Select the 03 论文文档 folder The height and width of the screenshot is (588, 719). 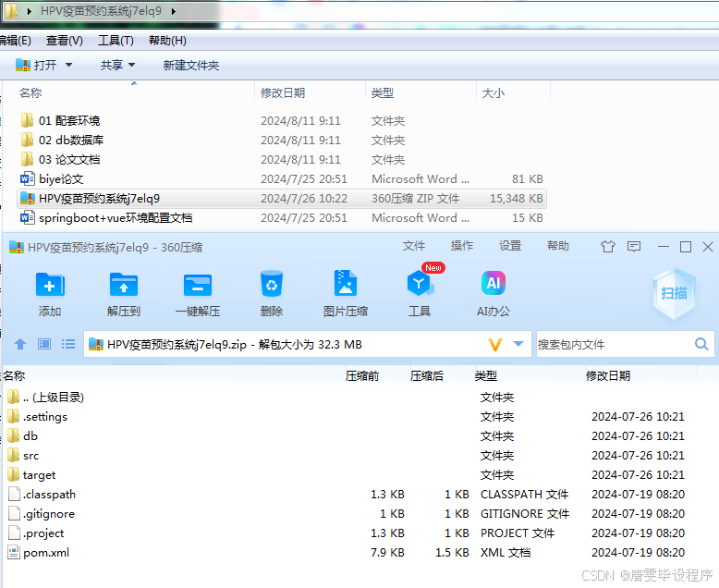[x=60, y=160]
